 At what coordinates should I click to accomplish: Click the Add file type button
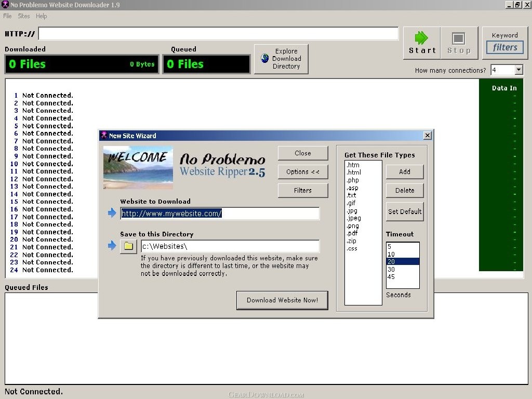[404, 171]
